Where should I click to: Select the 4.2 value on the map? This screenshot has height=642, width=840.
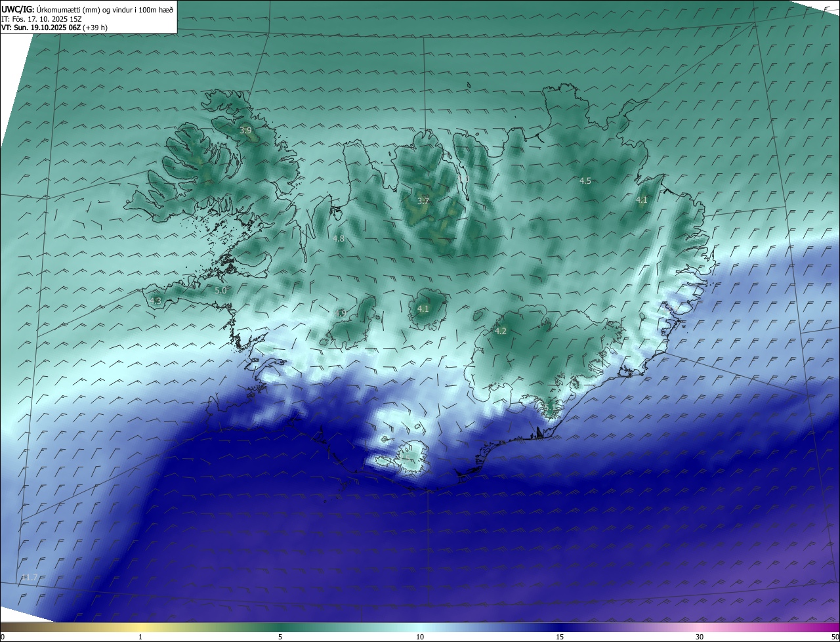(x=501, y=332)
